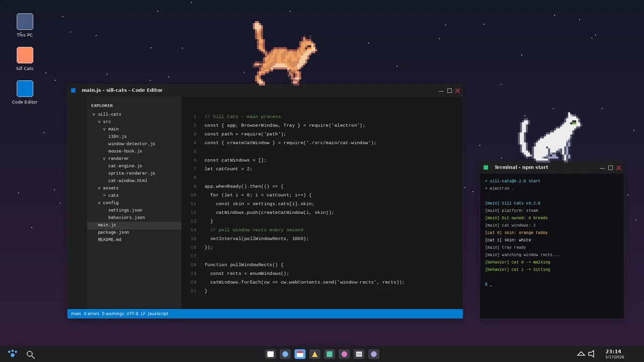This screenshot has width=644, height=362.
Task: Click the blue circle taskbar icon
Action: pos(285,354)
